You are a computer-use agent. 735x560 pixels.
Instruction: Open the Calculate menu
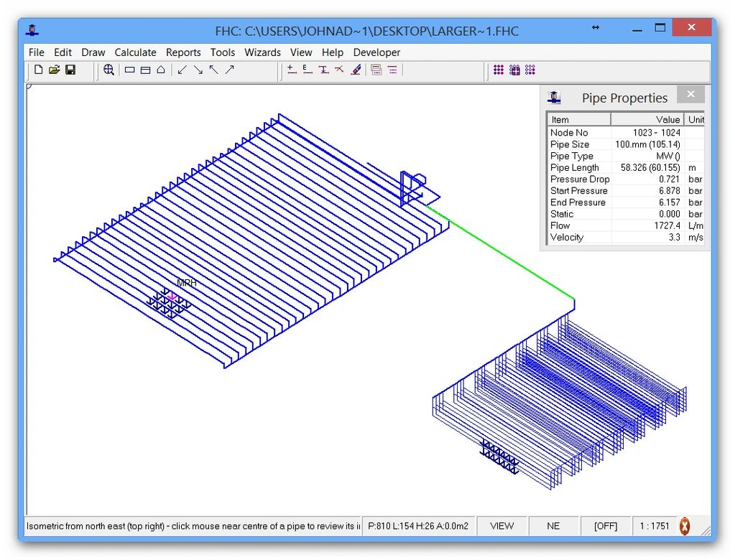pos(135,52)
